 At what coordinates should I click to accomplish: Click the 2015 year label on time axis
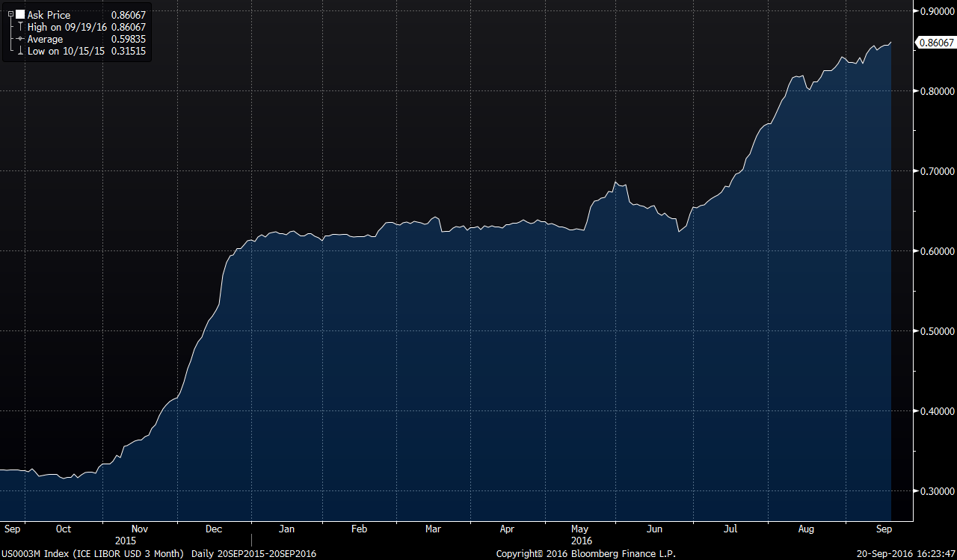(x=126, y=540)
